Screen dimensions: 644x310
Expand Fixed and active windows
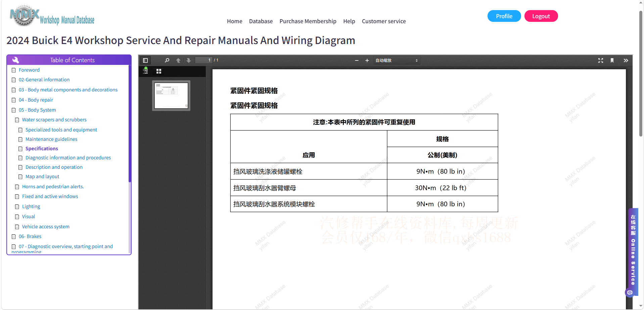[50, 196]
